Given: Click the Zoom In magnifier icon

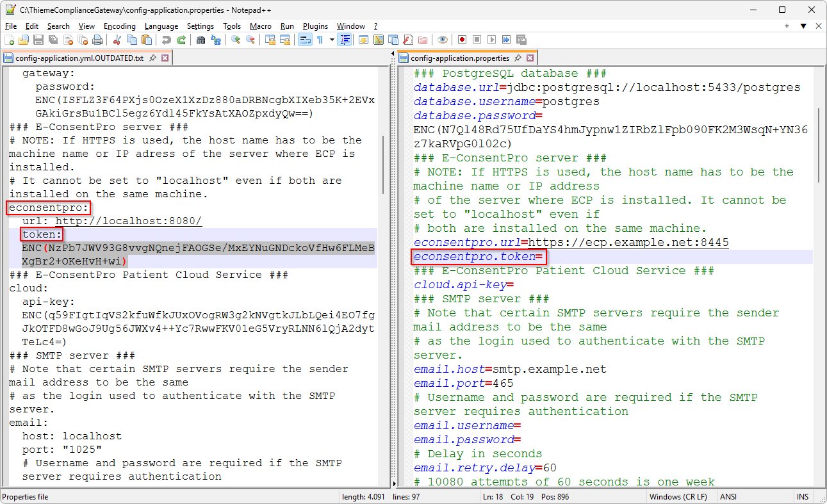Looking at the screenshot, I should (x=236, y=40).
